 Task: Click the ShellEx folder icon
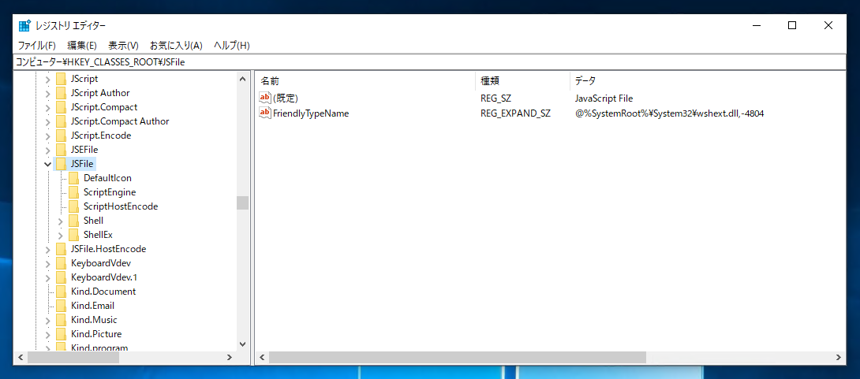(74, 235)
